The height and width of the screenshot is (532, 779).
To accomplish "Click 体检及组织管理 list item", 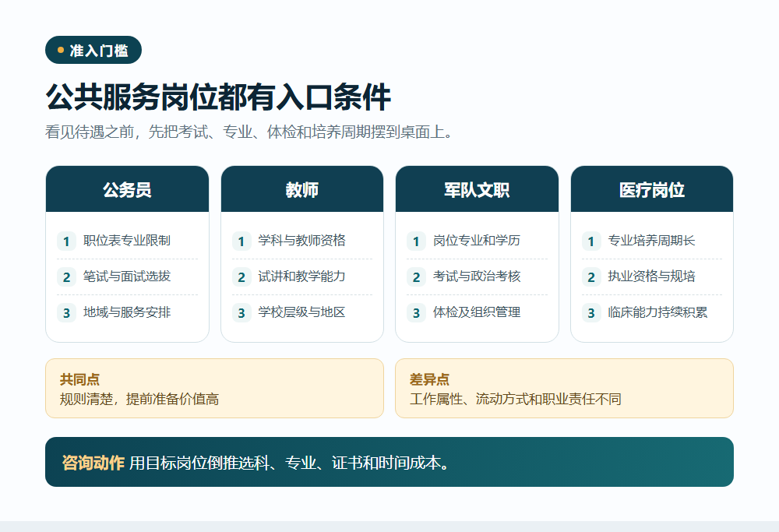I will [477, 312].
